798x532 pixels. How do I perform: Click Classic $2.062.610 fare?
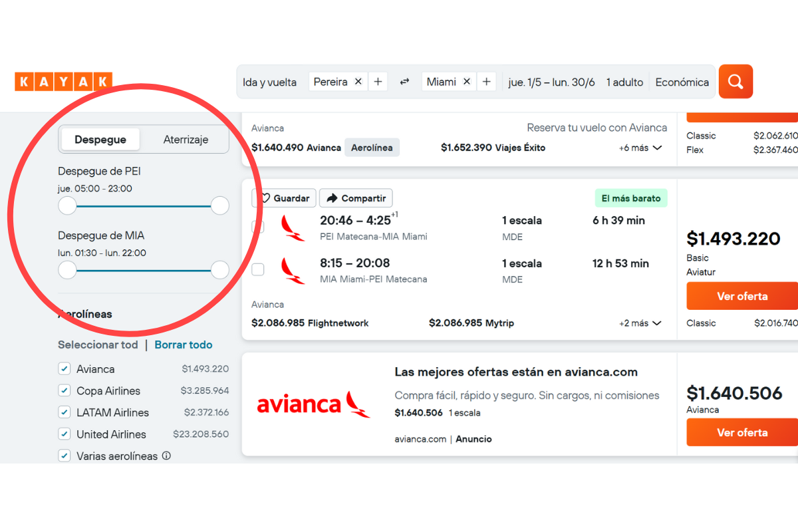point(742,136)
